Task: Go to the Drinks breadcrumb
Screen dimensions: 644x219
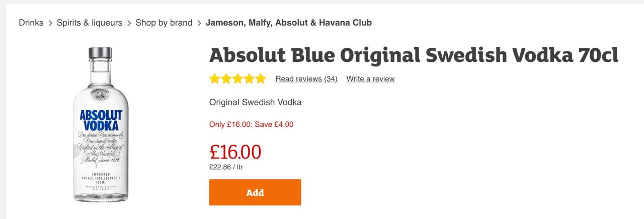Action: point(31,23)
